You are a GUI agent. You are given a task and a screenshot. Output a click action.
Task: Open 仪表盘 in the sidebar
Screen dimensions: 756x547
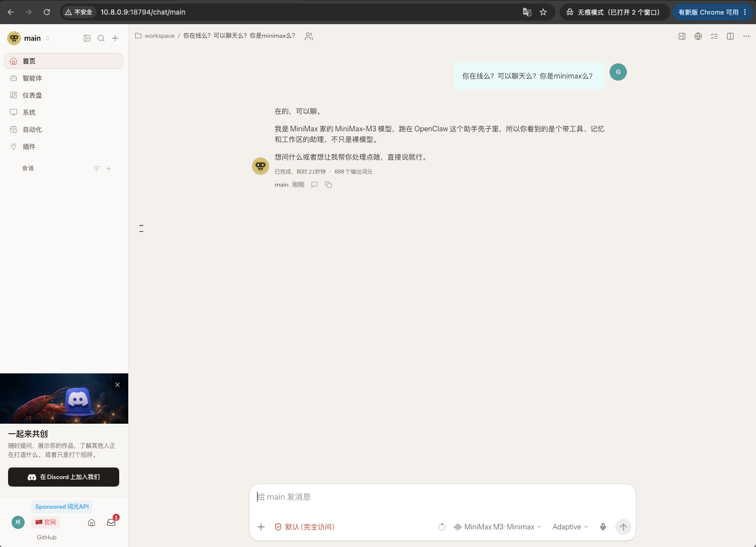tap(63, 95)
